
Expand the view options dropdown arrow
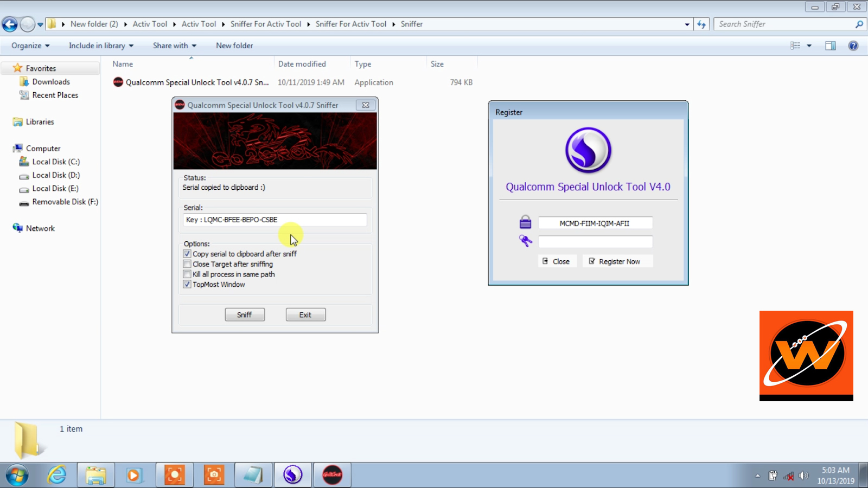809,46
